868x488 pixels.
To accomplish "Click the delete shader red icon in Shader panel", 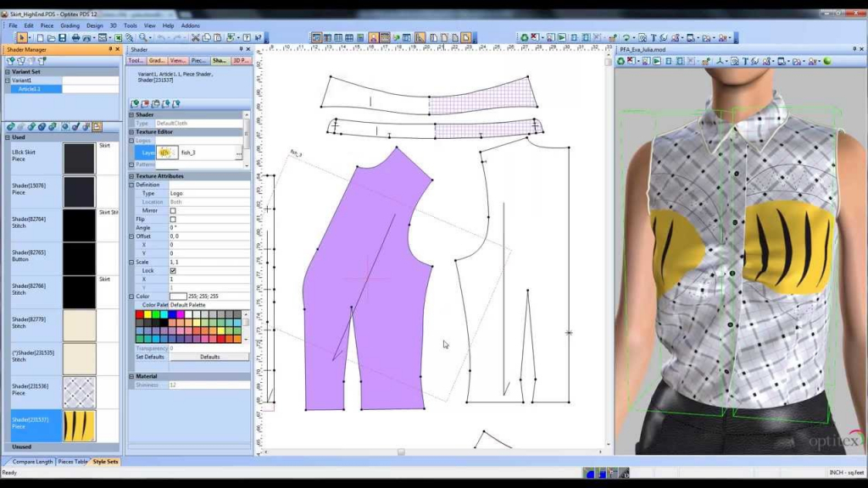I will tap(145, 103).
